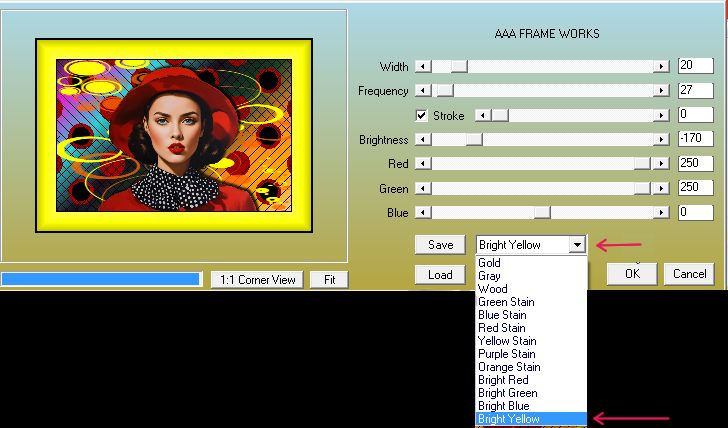Click the Green value field

696,187
